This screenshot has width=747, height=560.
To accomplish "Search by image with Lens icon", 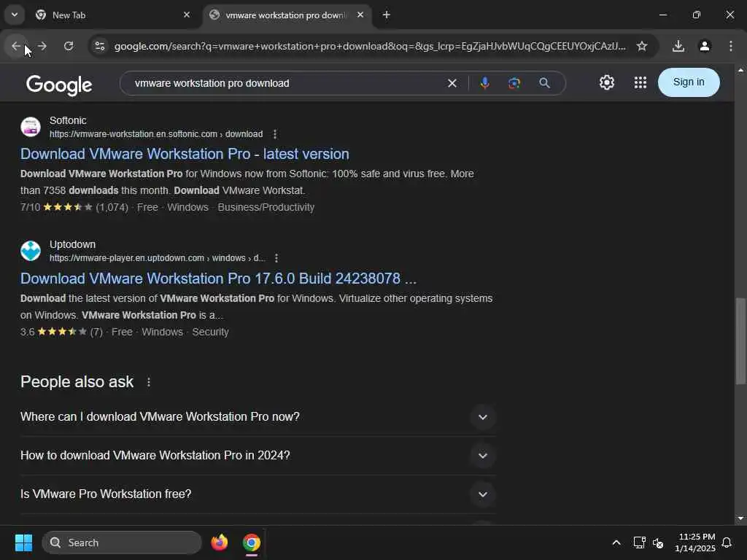I will (x=514, y=83).
